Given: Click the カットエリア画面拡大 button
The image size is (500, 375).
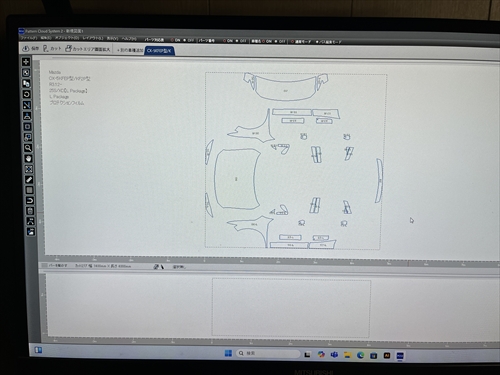Looking at the screenshot, I should coord(88,49).
